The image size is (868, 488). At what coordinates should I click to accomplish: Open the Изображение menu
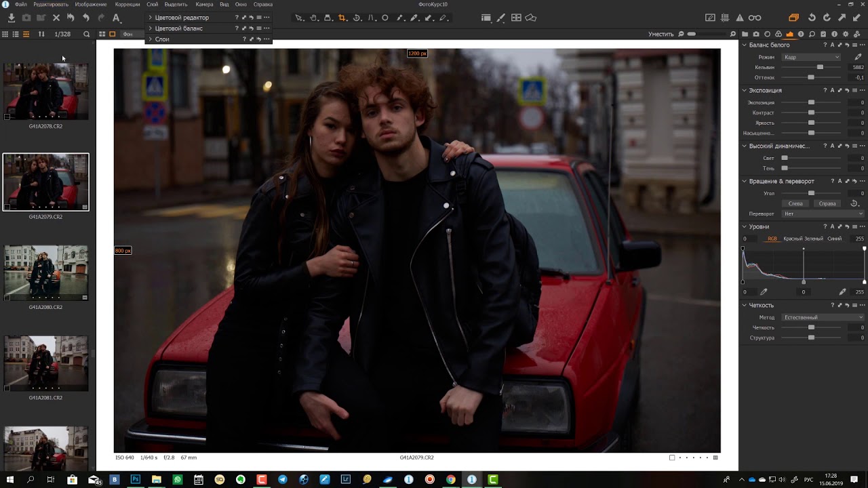(x=91, y=4)
